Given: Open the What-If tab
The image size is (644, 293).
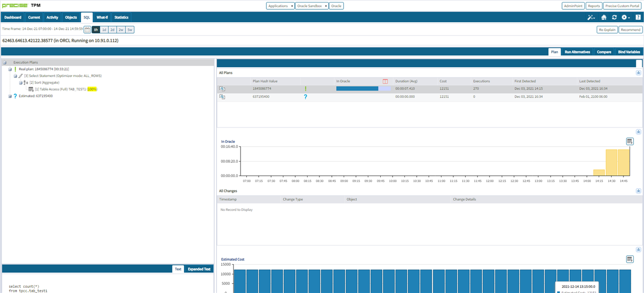Looking at the screenshot, I should (103, 17).
